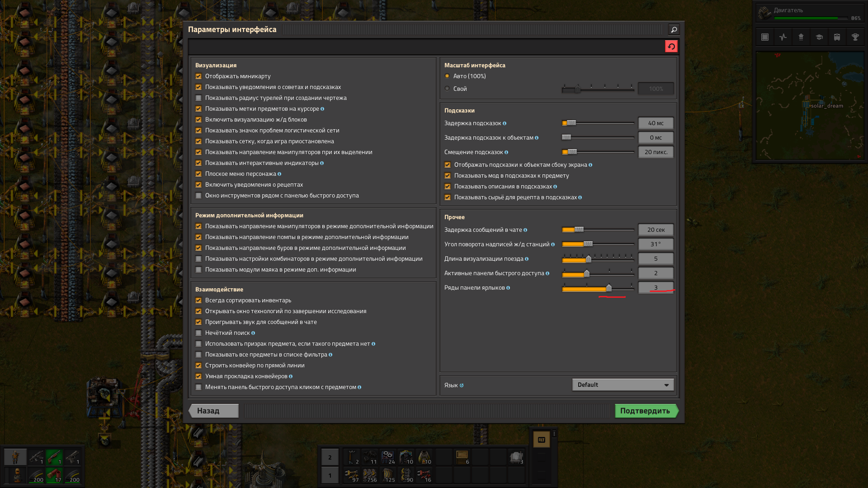The image size is (868, 488).
Task: Adjust Длина визуализации поезда slider
Action: pos(598,259)
